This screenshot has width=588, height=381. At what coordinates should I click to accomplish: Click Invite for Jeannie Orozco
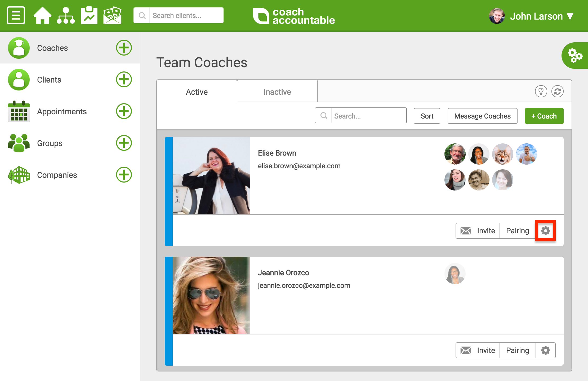pyautogui.click(x=478, y=350)
